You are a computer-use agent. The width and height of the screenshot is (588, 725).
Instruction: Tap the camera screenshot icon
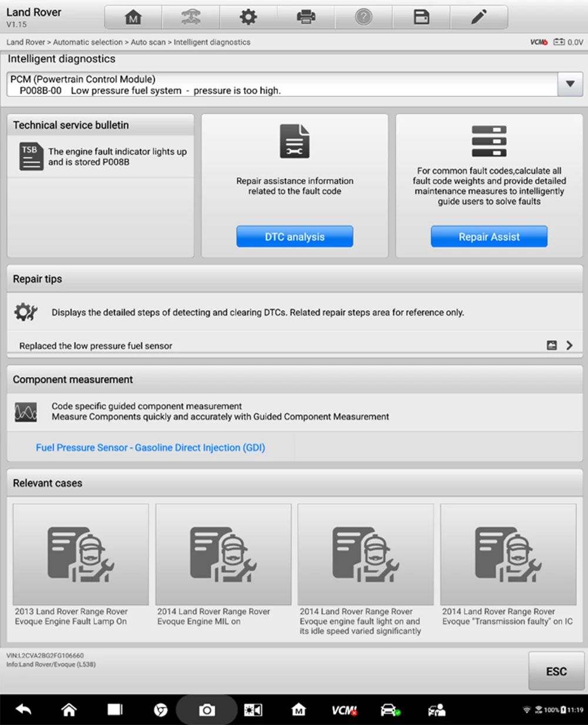pos(206,710)
